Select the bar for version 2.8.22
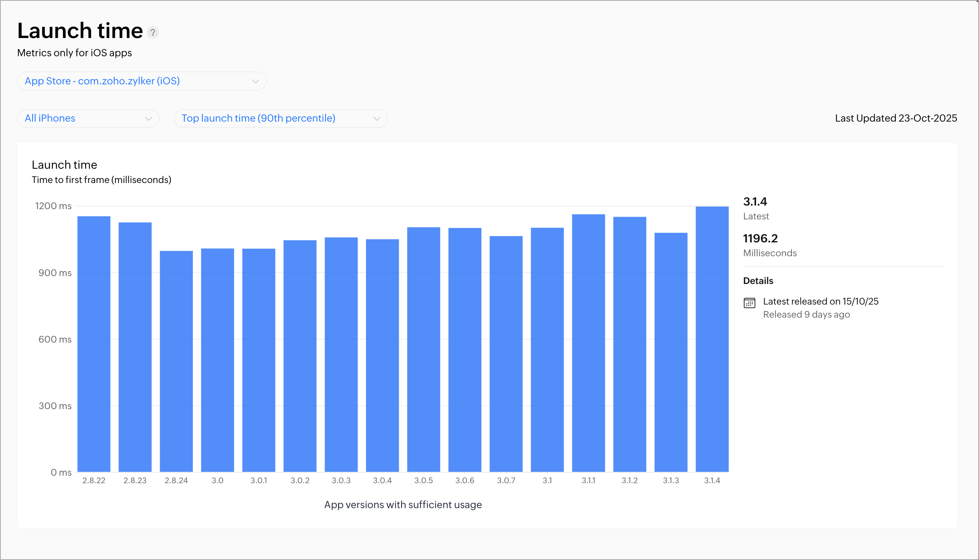This screenshot has height=560, width=979. point(94,344)
